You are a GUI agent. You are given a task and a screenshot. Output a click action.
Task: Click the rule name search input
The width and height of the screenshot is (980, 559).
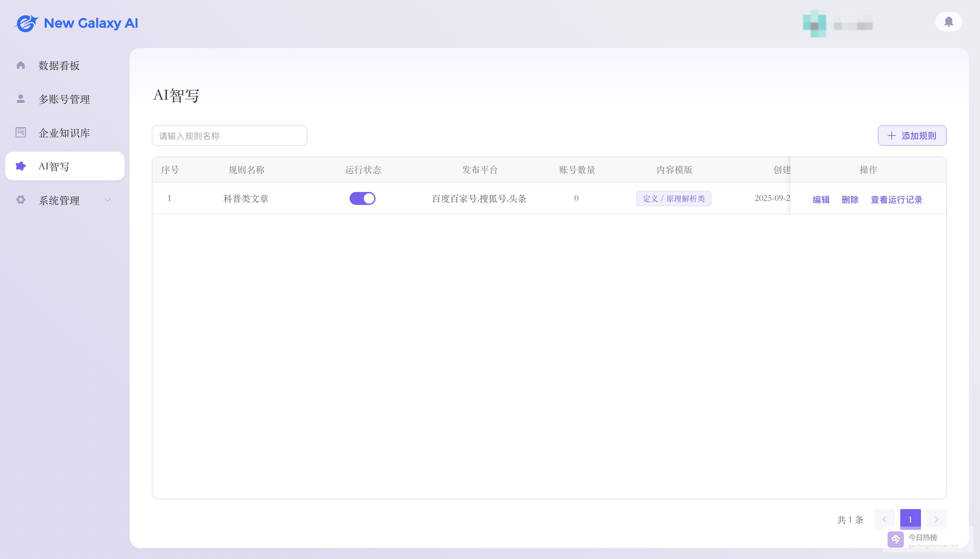229,136
